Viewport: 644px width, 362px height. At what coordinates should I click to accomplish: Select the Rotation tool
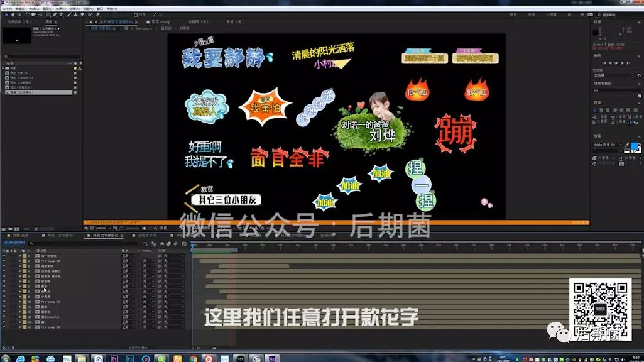27,14
